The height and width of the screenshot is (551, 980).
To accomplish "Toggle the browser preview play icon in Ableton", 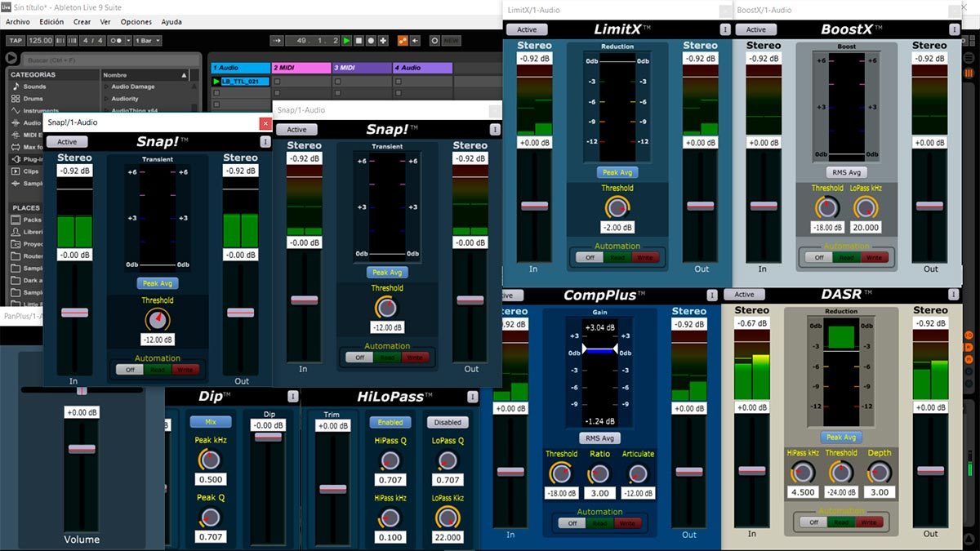I will 11,58.
